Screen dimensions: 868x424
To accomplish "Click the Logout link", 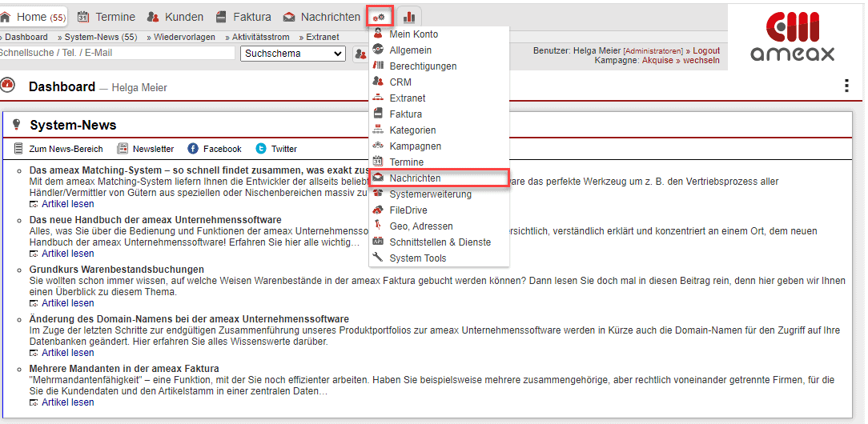I will click(x=705, y=50).
